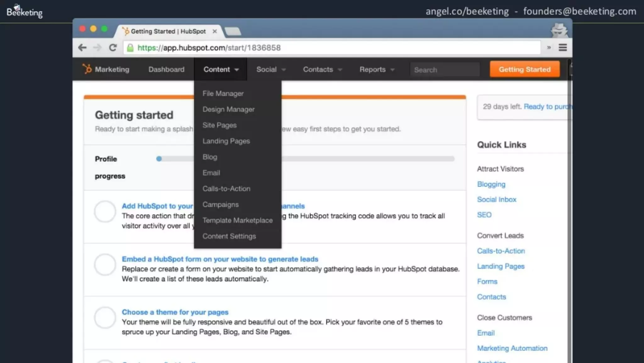Mark Embed a HubSpot form step circle
The height and width of the screenshot is (363, 644).
(105, 265)
